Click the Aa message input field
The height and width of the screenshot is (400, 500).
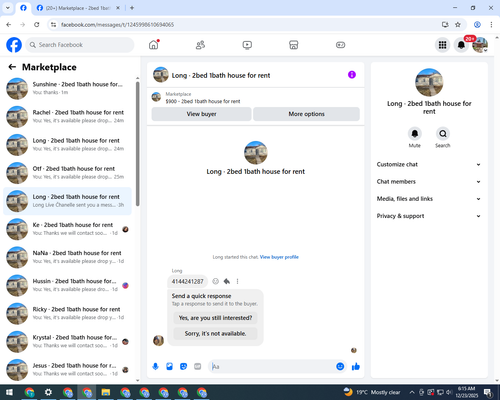tap(273, 367)
